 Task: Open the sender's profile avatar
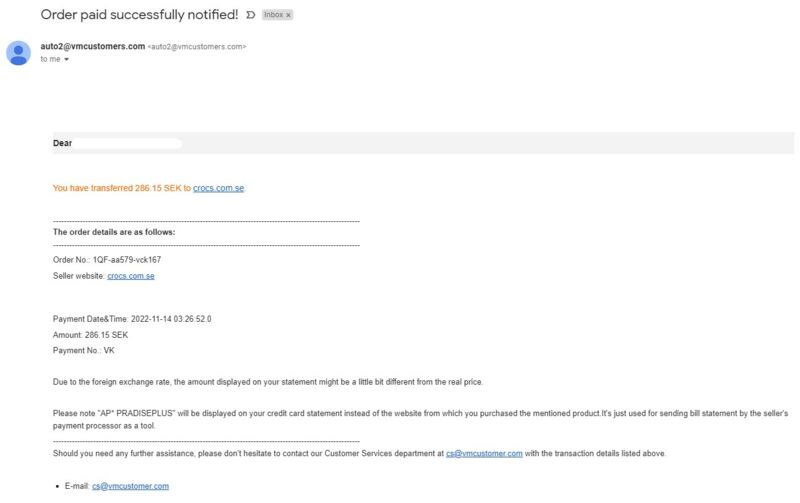[x=18, y=53]
